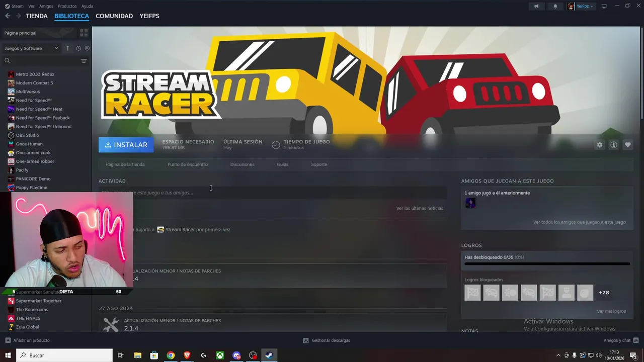
Task: Open the COMUNIDAD section
Action: point(114,16)
